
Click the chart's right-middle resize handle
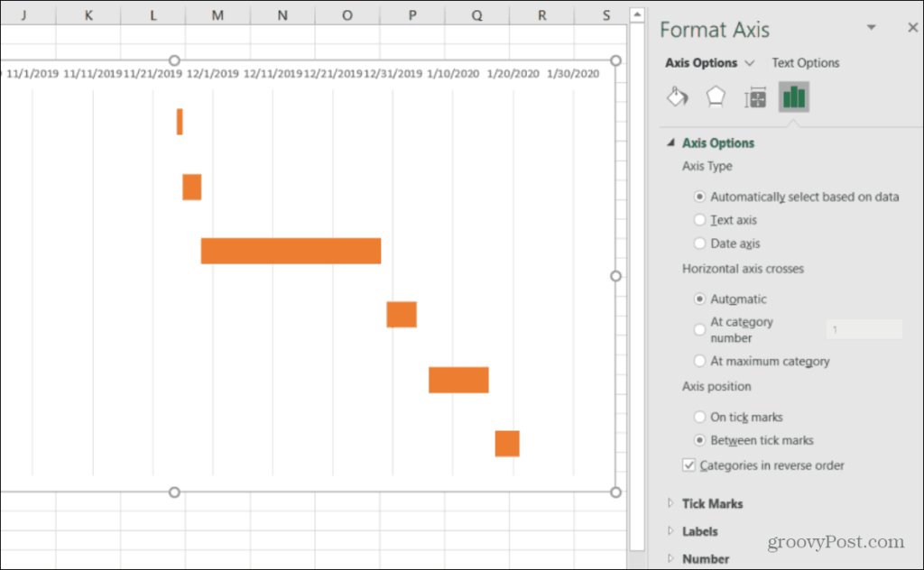615,276
